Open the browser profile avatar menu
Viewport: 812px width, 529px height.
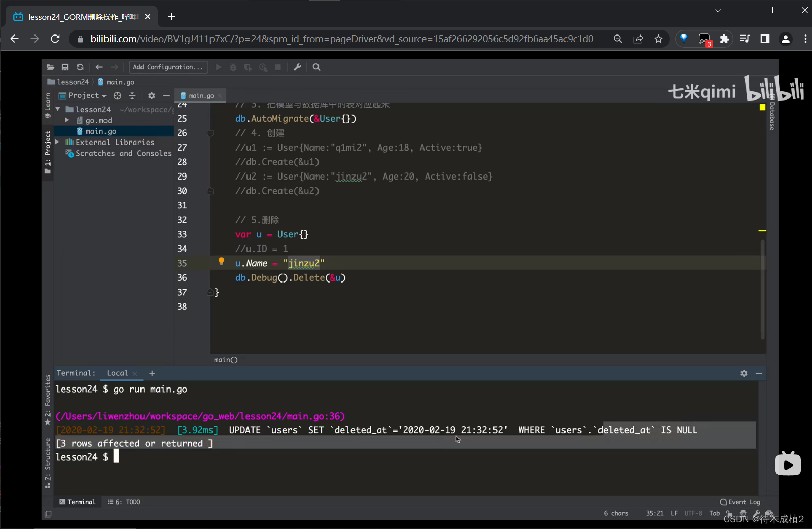click(x=786, y=39)
